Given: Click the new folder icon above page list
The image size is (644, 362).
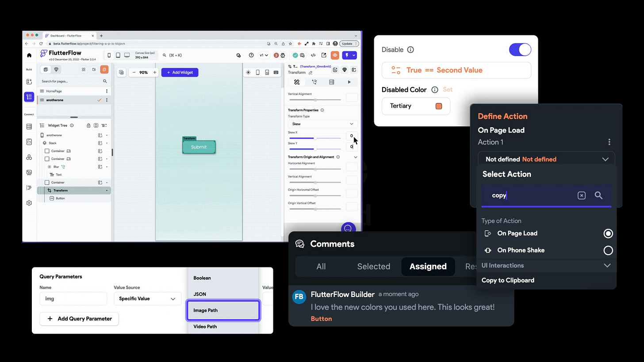Looking at the screenshot, I should point(94,69).
